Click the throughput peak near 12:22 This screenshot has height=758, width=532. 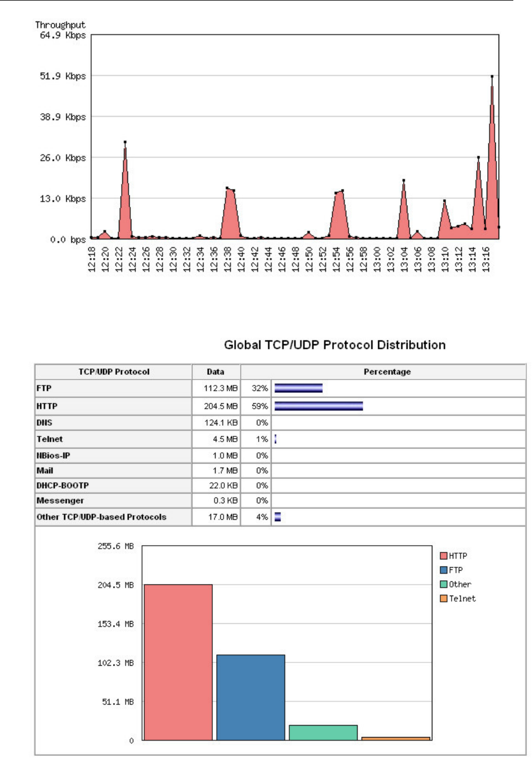125,142
